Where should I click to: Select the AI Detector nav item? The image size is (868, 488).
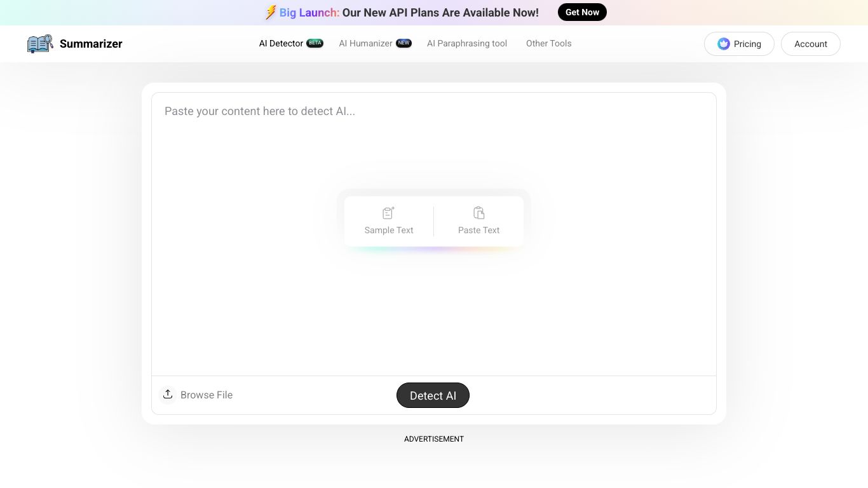point(281,43)
